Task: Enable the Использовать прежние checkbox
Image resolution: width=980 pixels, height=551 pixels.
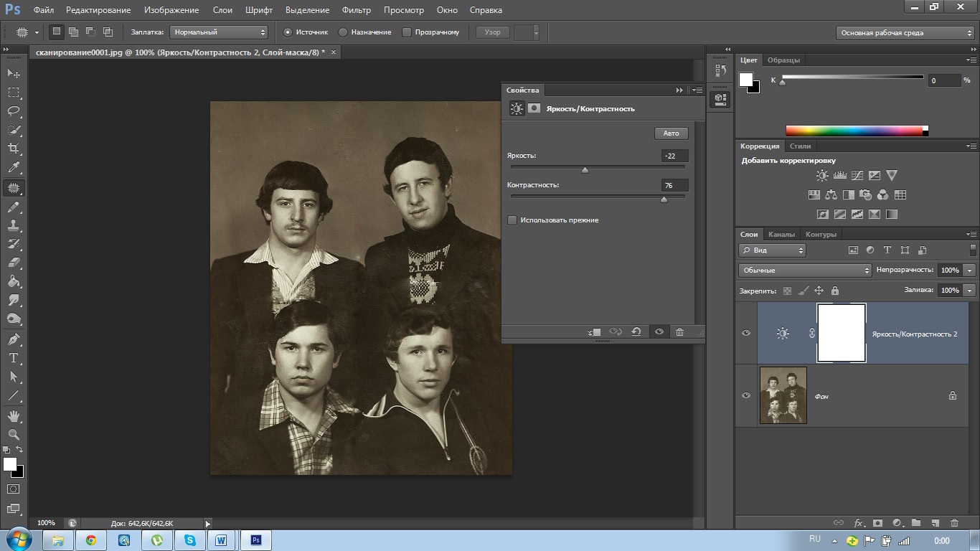Action: (512, 220)
